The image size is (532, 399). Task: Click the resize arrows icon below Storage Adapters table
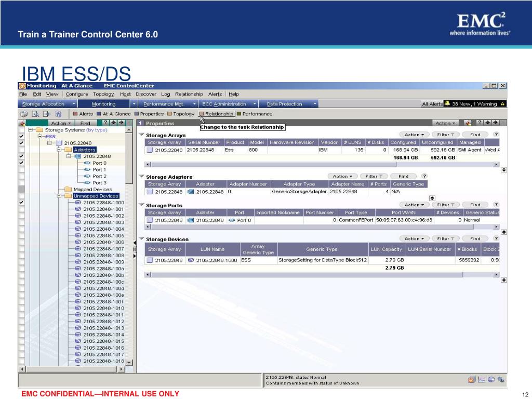tap(432, 198)
